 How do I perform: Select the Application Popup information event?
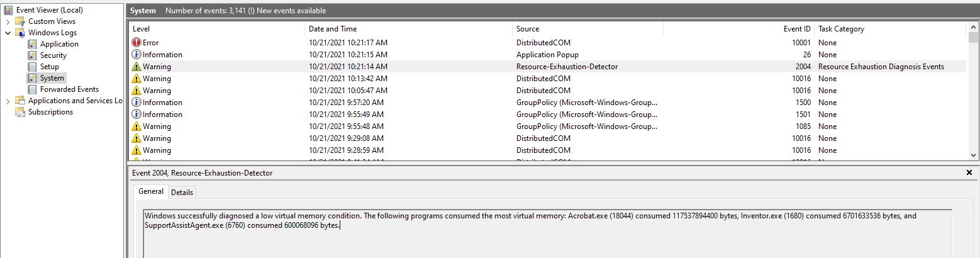547,55
